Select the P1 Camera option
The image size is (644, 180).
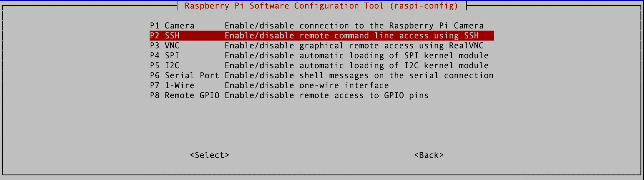(172, 26)
